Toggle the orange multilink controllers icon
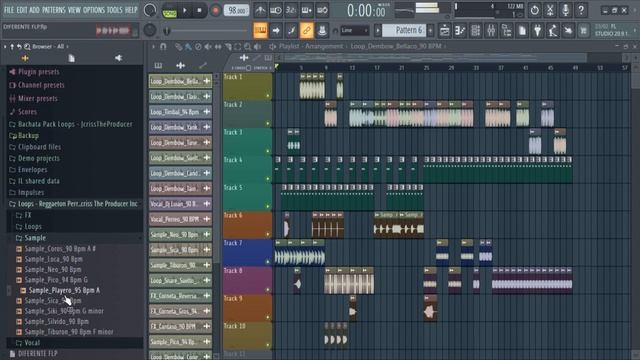This screenshot has width=640, height=360. 307,30
